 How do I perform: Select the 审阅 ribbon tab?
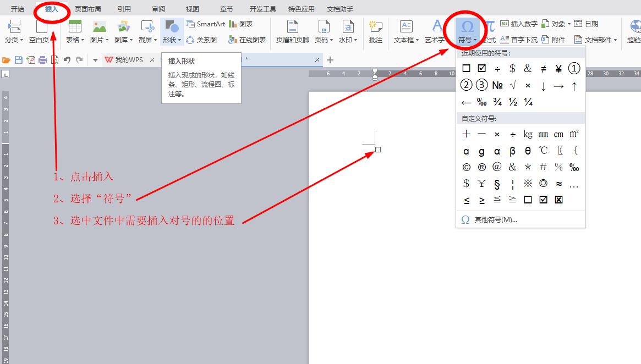[x=158, y=9]
